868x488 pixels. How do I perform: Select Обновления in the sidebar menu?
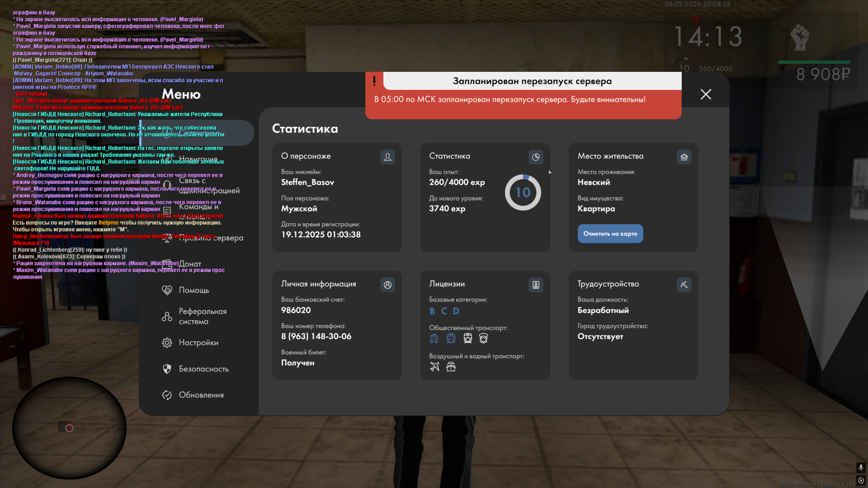(201, 395)
